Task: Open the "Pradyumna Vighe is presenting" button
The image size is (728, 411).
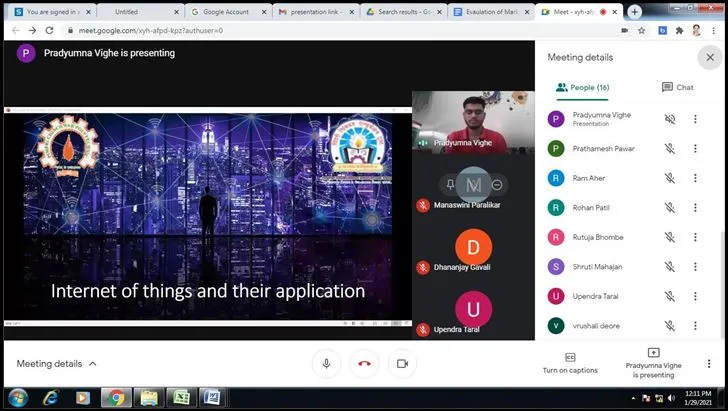Action: [653, 363]
